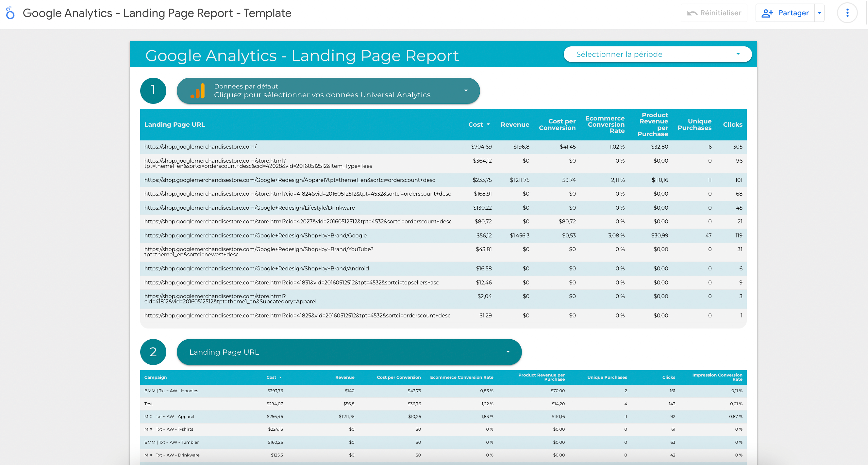This screenshot has width=868, height=465.
Task: Select the Test campaign row
Action: coord(443,404)
